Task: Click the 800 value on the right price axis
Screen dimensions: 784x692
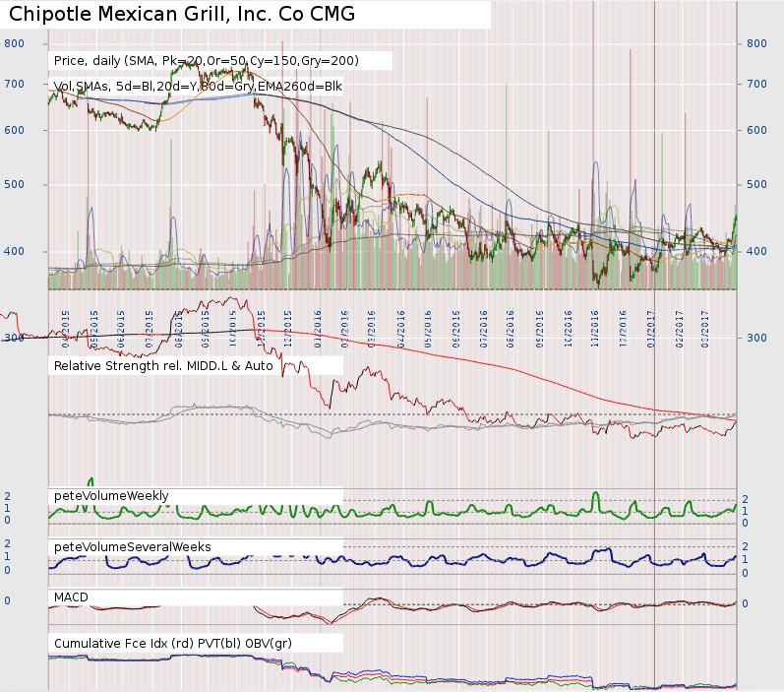Action: tap(756, 43)
